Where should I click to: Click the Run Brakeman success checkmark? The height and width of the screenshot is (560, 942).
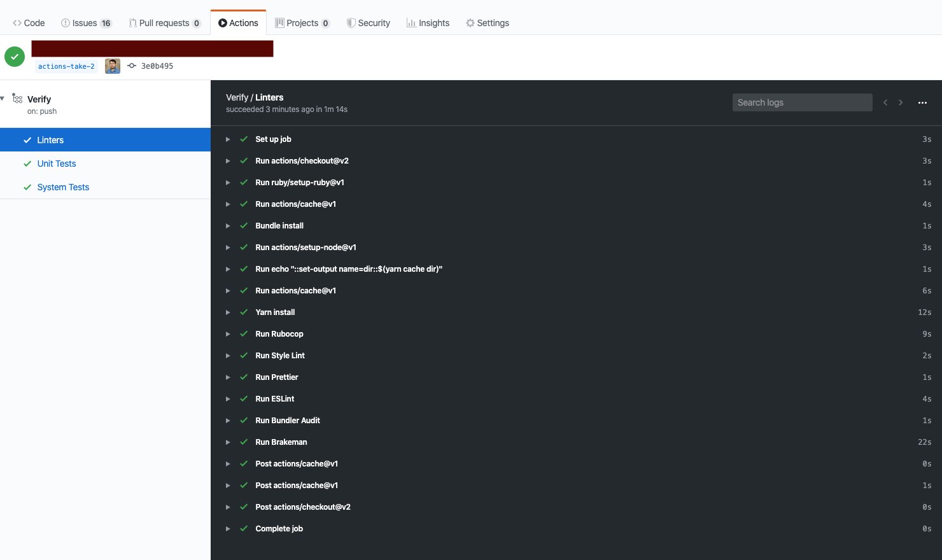244,442
